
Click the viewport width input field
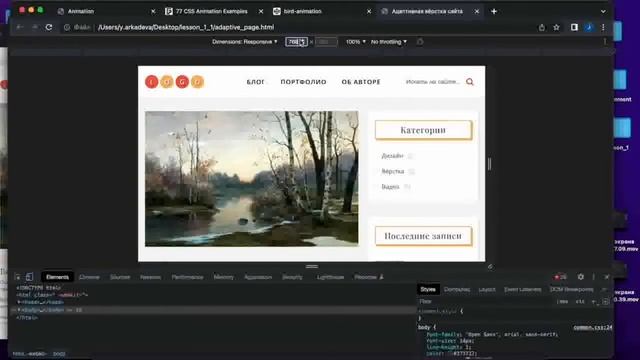296,42
